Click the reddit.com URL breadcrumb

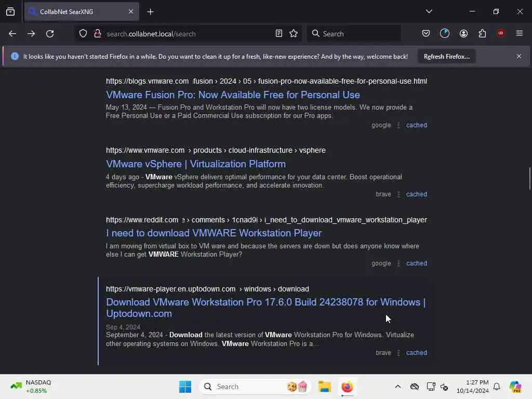pyautogui.click(x=267, y=220)
